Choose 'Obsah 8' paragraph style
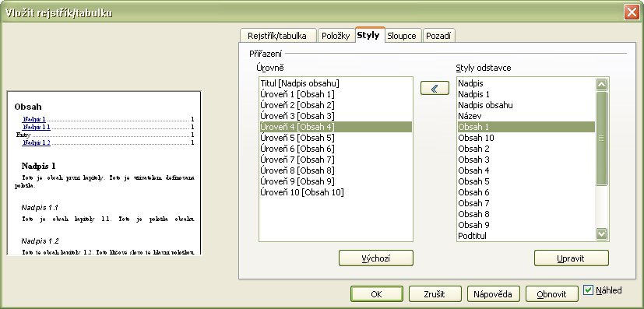Screen dimensions: 644x309 (526, 214)
